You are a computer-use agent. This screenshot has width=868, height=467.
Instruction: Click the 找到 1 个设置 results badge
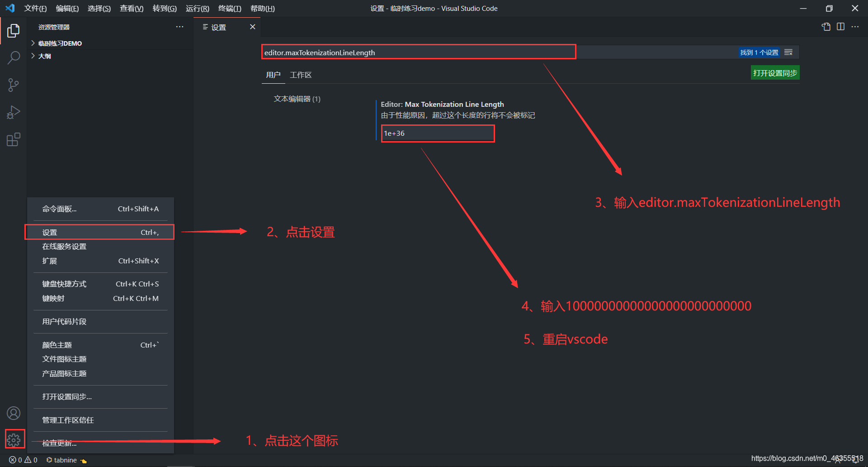pos(759,52)
